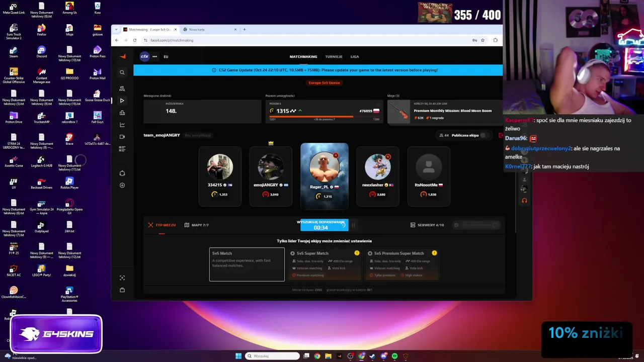The image size is (644, 362).
Task: Open the SERWERY 4/10 tab
Action: (x=427, y=225)
